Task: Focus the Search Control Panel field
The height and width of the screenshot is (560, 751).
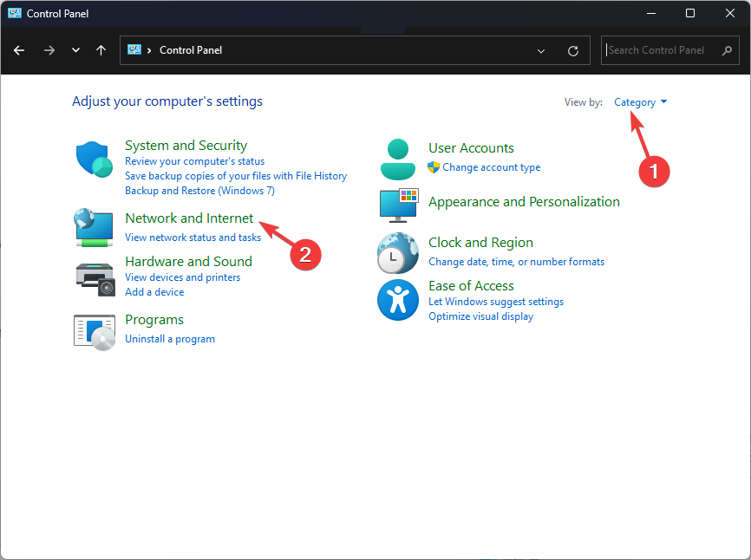Action: pyautogui.click(x=669, y=50)
